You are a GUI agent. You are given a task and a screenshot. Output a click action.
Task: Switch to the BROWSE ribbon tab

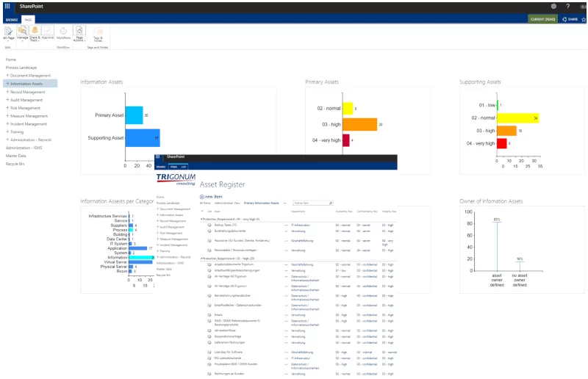(x=12, y=19)
